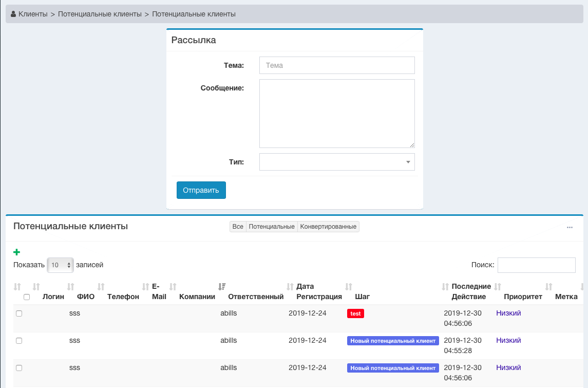Open the Тип dropdown

click(x=337, y=162)
